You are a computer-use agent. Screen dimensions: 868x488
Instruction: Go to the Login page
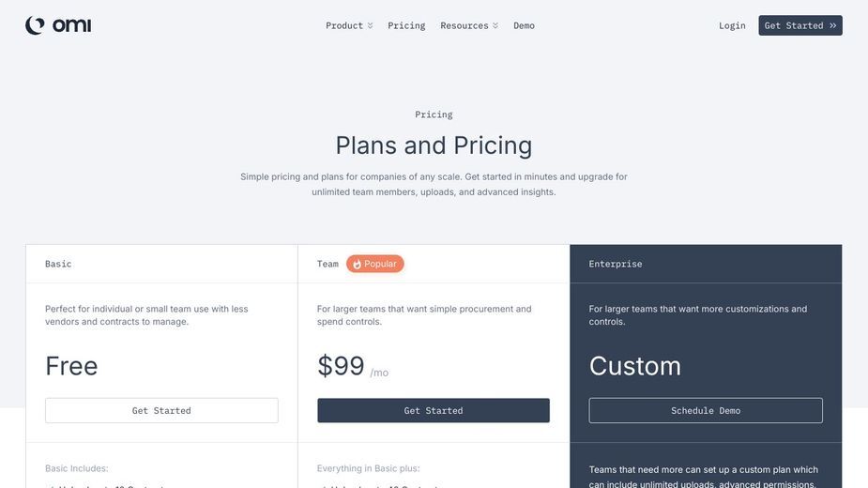click(732, 25)
